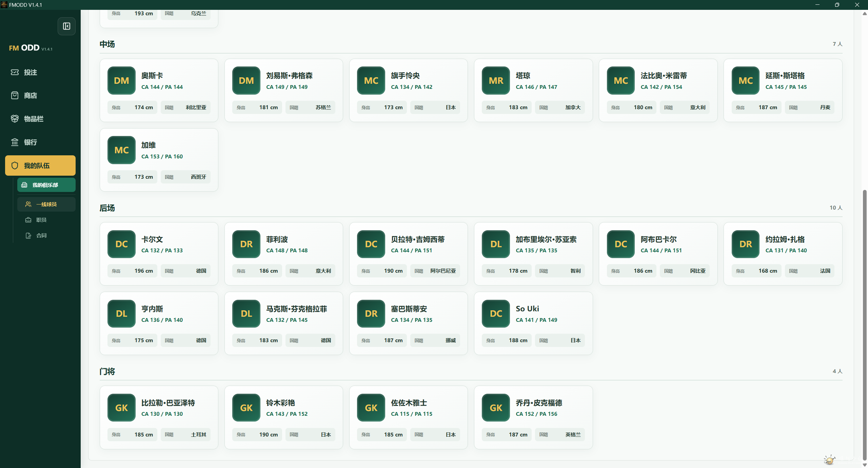Select the 我的俱乐部 submenu
Image resolution: width=868 pixels, height=468 pixels.
click(x=46, y=185)
